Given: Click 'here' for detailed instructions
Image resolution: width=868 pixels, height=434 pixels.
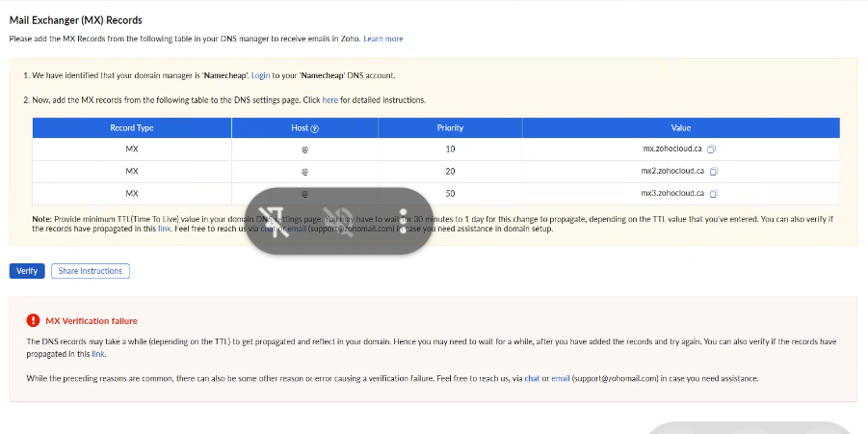Looking at the screenshot, I should tap(329, 100).
